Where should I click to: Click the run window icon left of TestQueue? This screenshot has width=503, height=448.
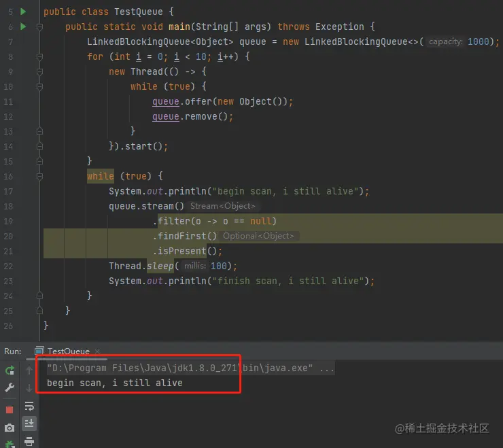click(x=39, y=351)
